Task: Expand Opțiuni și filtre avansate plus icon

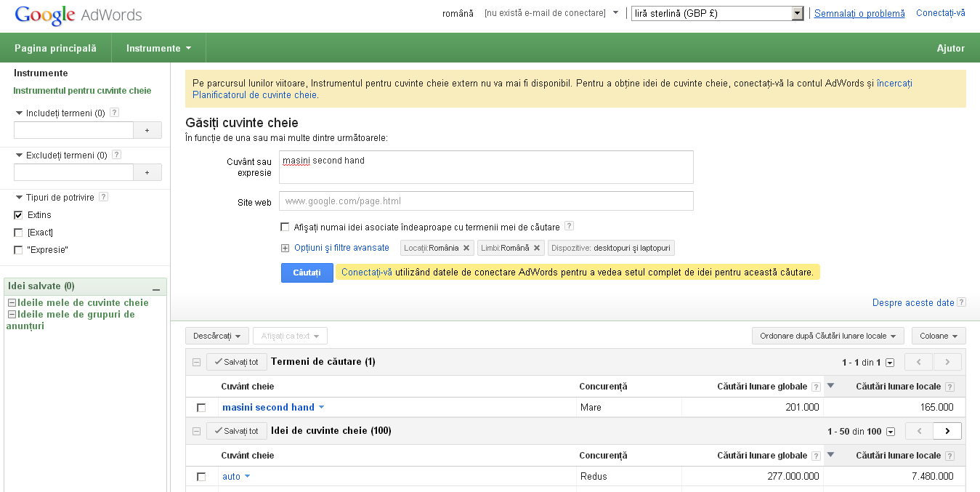Action: (x=286, y=248)
